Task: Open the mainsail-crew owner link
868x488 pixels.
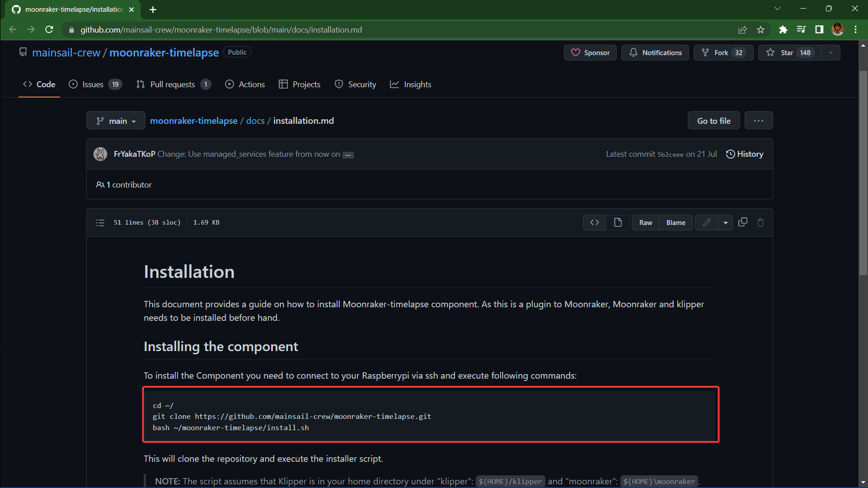Action: pyautogui.click(x=66, y=52)
